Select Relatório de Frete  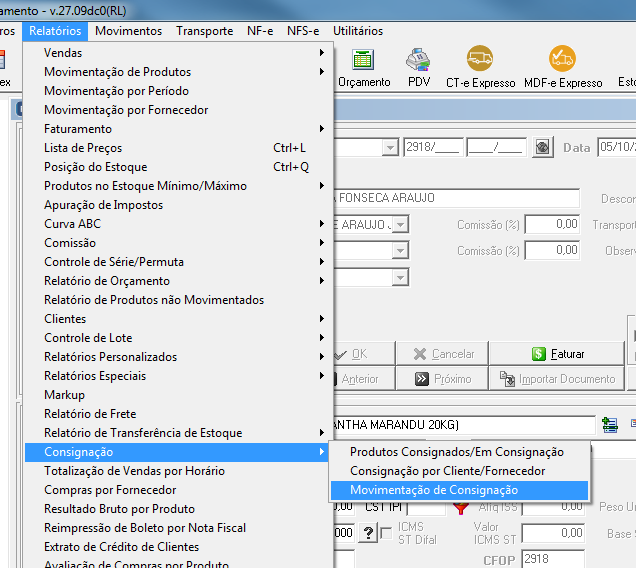(178, 414)
